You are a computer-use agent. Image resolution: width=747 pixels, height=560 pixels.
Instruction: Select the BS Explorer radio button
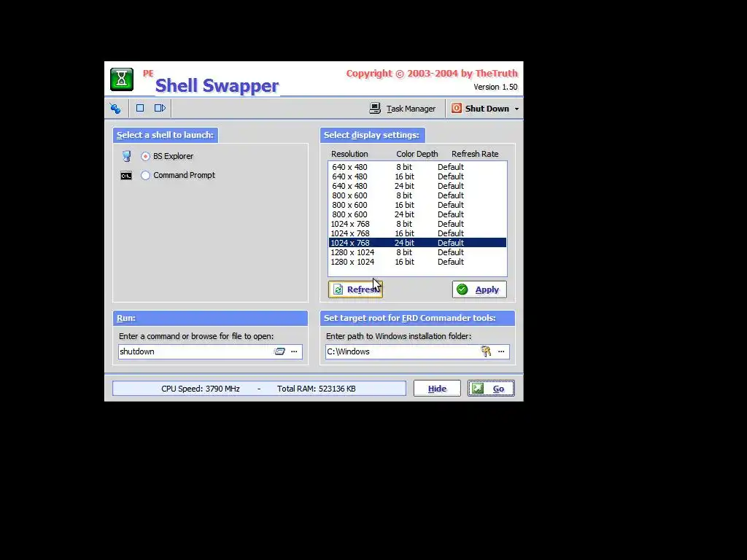(145, 156)
